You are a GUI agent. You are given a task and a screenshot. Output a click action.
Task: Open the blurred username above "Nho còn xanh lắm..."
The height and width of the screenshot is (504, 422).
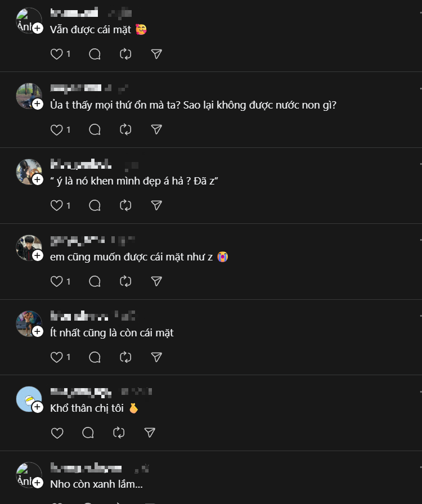(86, 467)
